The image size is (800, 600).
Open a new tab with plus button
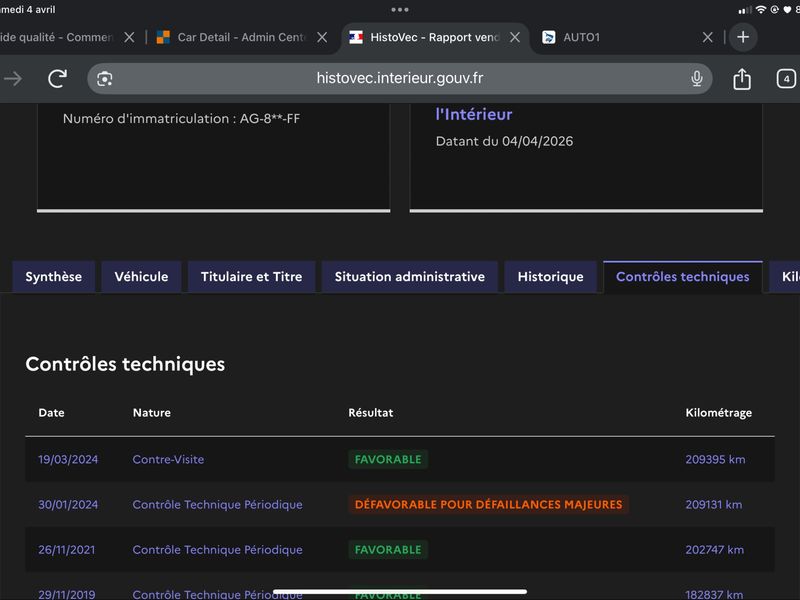742,37
